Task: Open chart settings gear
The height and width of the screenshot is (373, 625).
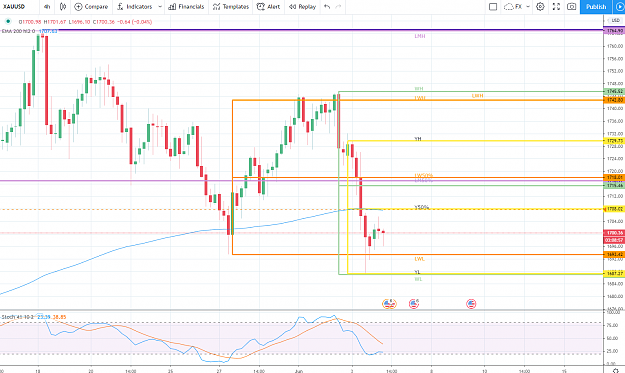Action: point(540,6)
